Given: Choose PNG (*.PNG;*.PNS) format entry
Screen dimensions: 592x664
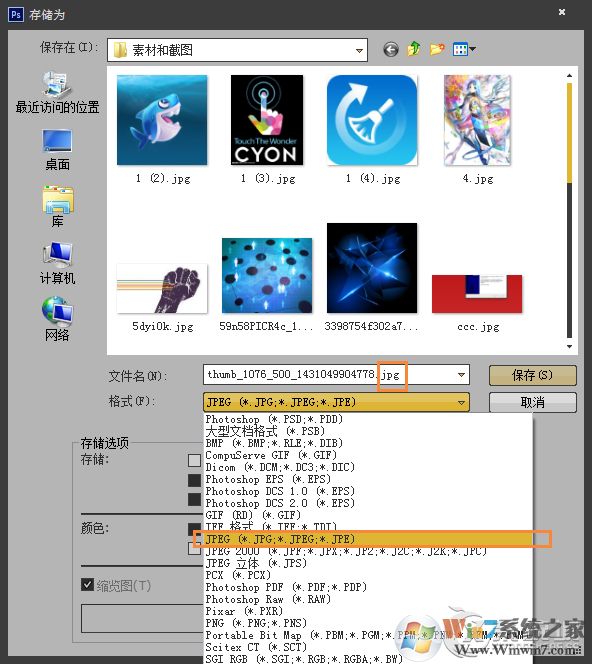Looking at the screenshot, I should [x=256, y=623].
